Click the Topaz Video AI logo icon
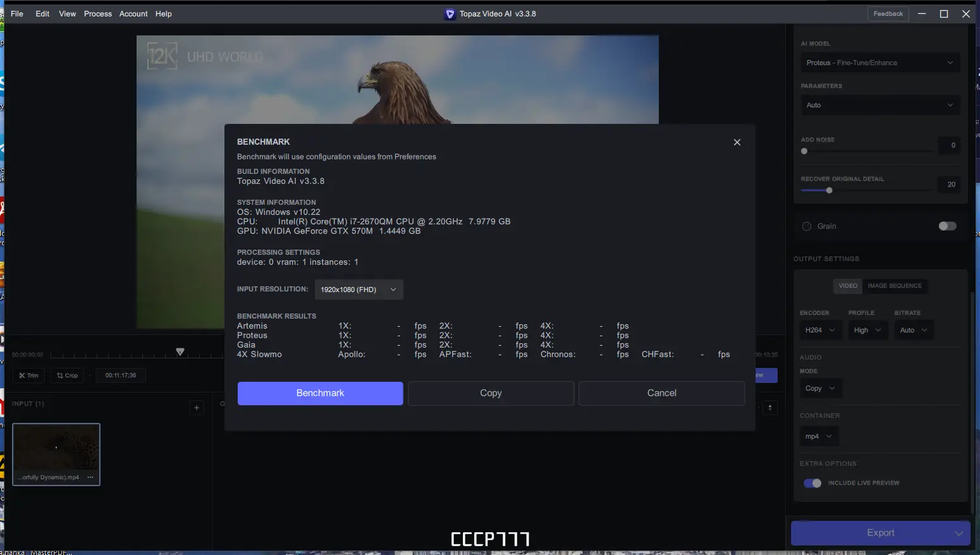 click(450, 14)
